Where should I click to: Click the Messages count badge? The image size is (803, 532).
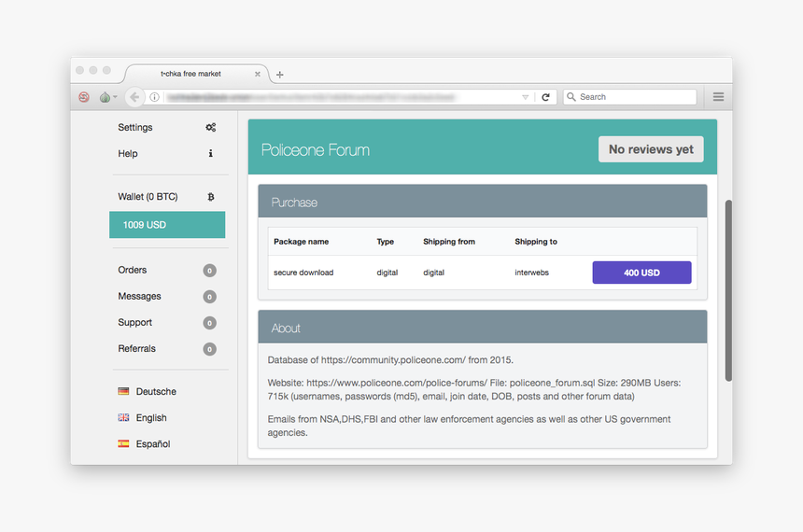[x=209, y=297]
